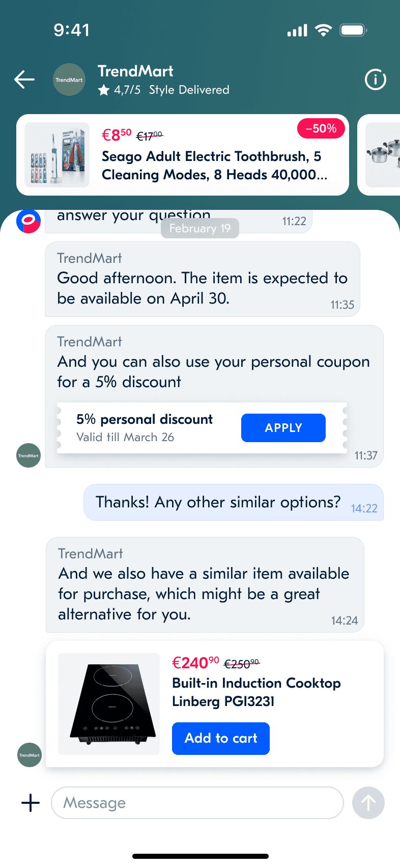Tap the −50% discount badge

(x=321, y=128)
